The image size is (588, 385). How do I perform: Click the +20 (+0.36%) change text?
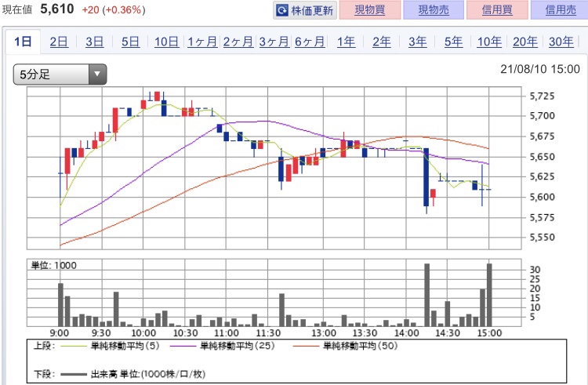[x=113, y=9]
